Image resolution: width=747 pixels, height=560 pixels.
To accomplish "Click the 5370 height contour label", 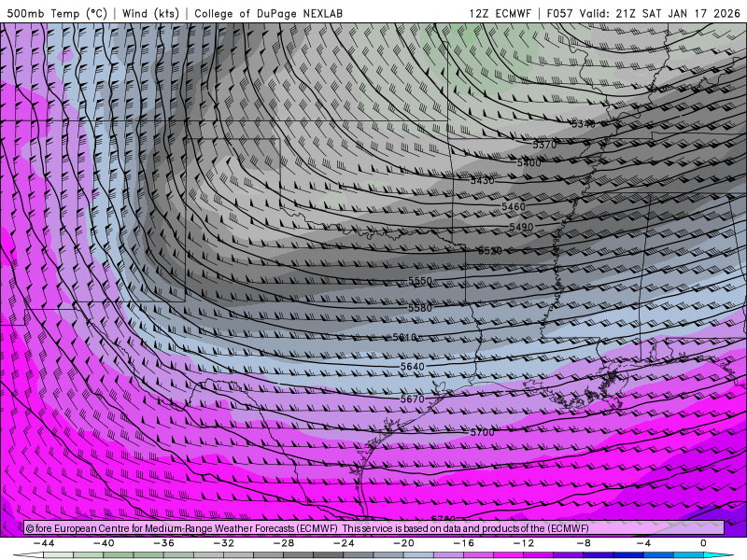I will click(544, 145).
